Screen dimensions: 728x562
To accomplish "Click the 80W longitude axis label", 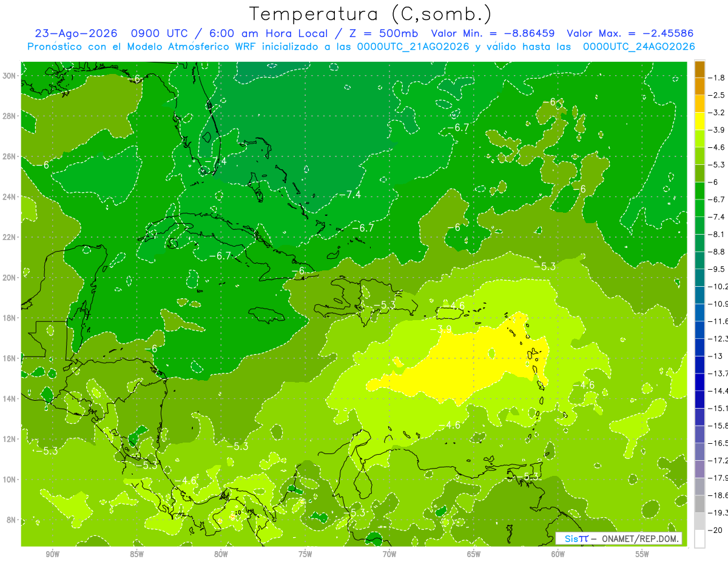I will coord(221,554).
